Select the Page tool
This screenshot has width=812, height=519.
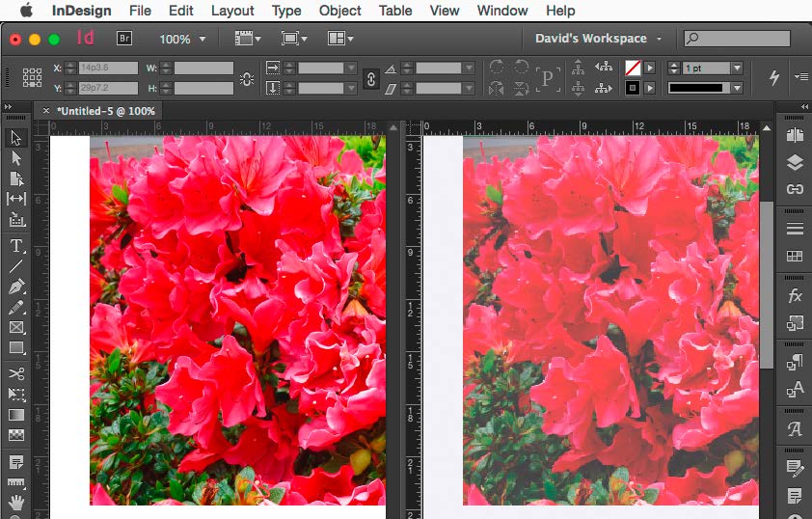pyautogui.click(x=16, y=178)
